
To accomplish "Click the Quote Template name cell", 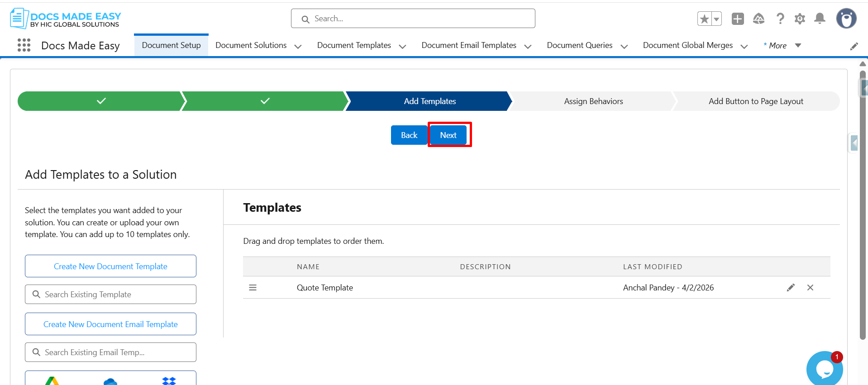I will tap(324, 288).
